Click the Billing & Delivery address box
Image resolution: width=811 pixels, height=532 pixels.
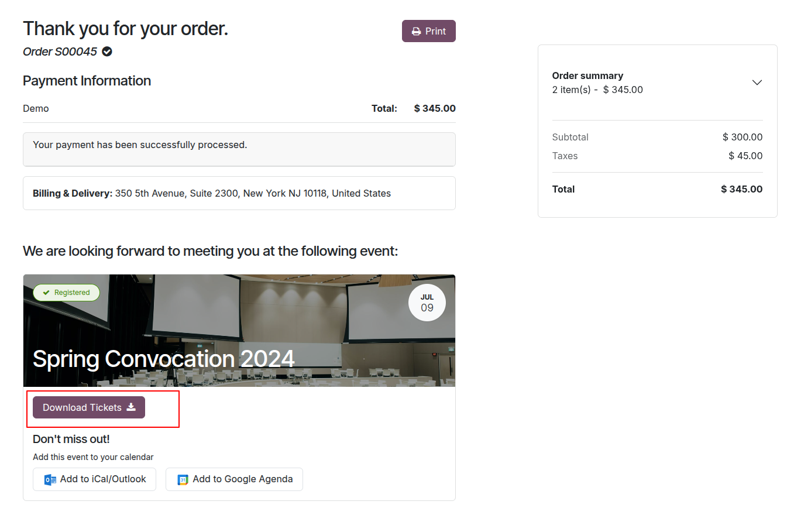point(239,193)
